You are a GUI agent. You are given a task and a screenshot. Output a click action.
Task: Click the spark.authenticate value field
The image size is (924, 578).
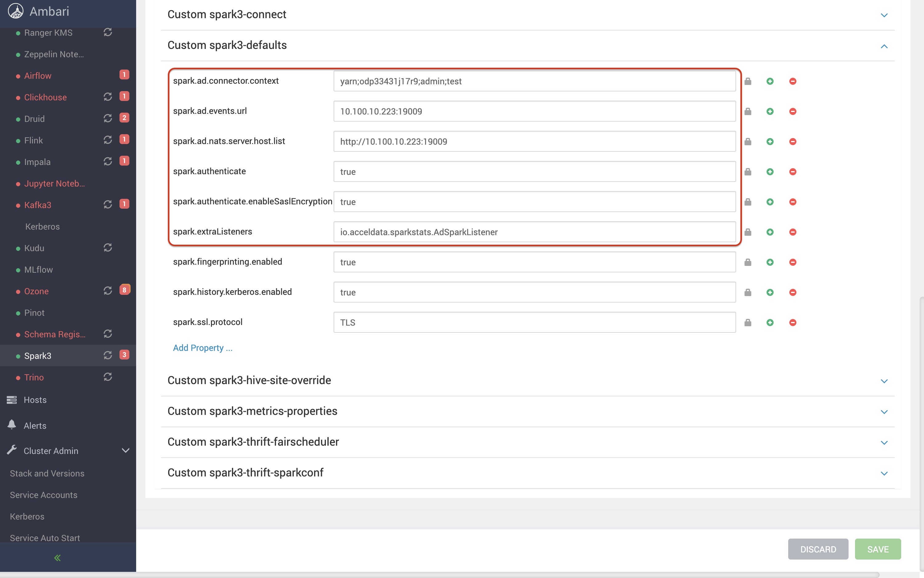tap(534, 172)
